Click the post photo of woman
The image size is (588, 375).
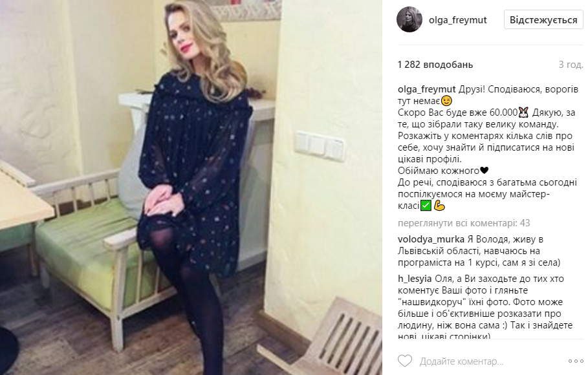tap(191, 187)
